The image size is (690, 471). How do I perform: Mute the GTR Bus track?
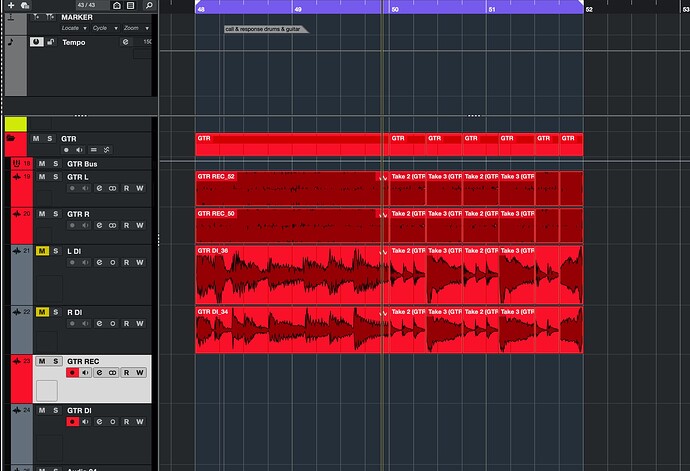[42, 164]
